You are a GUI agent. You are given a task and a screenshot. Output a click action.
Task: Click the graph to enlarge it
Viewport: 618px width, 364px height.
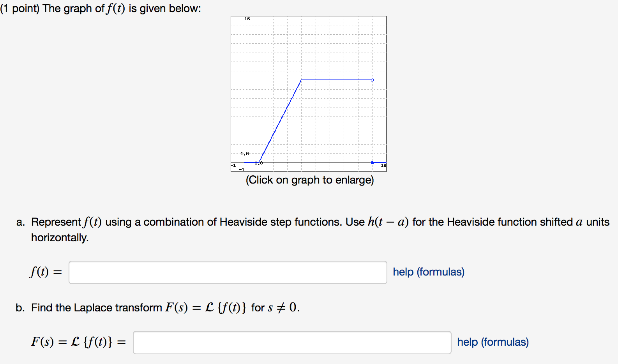308,94
